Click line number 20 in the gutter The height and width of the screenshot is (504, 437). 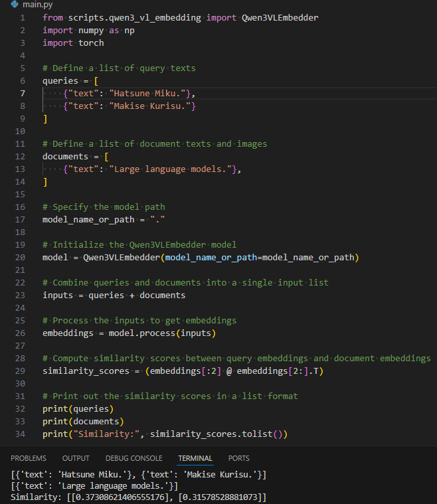[x=20, y=258]
